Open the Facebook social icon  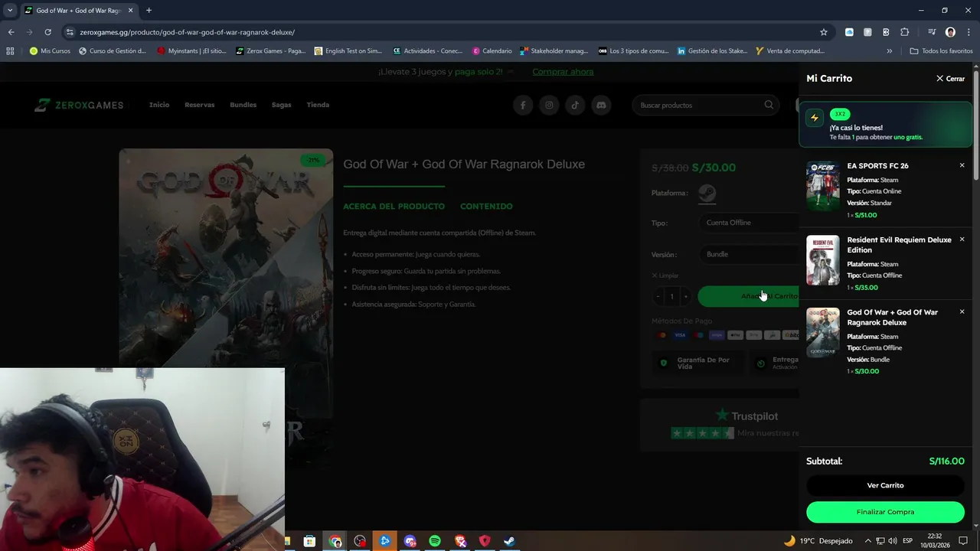[523, 106]
